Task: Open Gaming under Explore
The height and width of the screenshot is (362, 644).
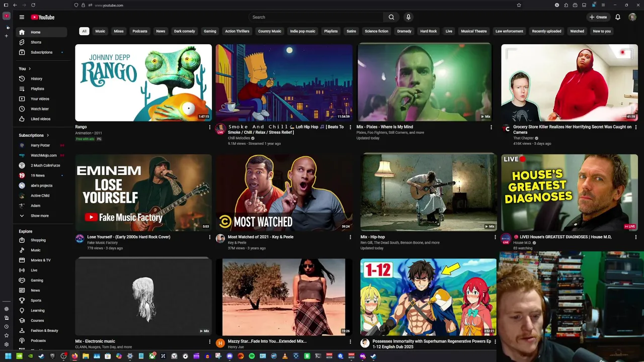Action: [40, 280]
